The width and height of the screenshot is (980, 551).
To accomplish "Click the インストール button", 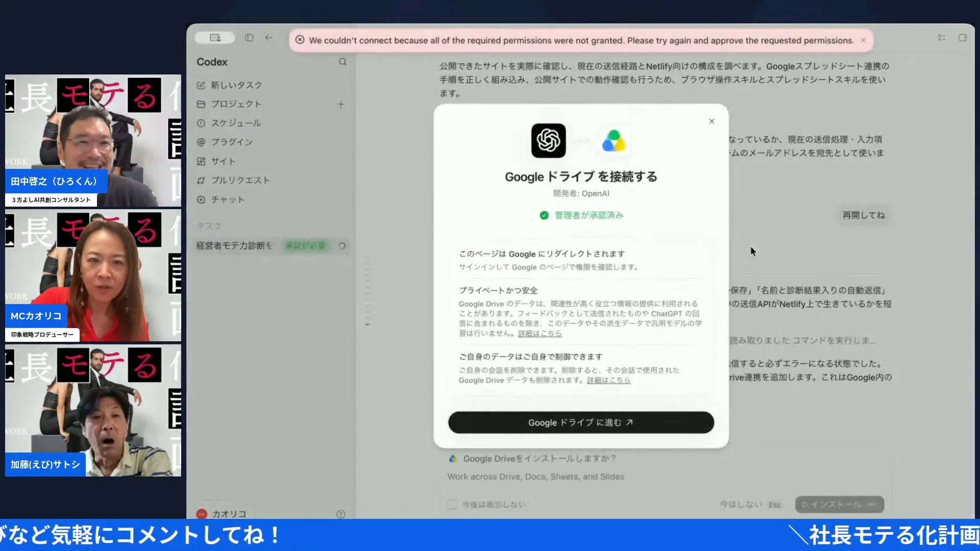I will (x=839, y=505).
